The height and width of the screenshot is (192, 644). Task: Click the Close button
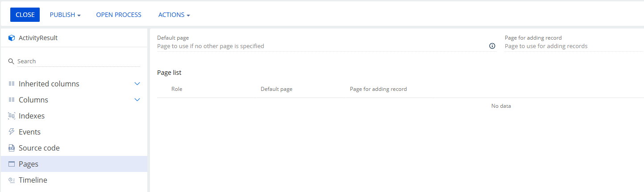tap(25, 15)
